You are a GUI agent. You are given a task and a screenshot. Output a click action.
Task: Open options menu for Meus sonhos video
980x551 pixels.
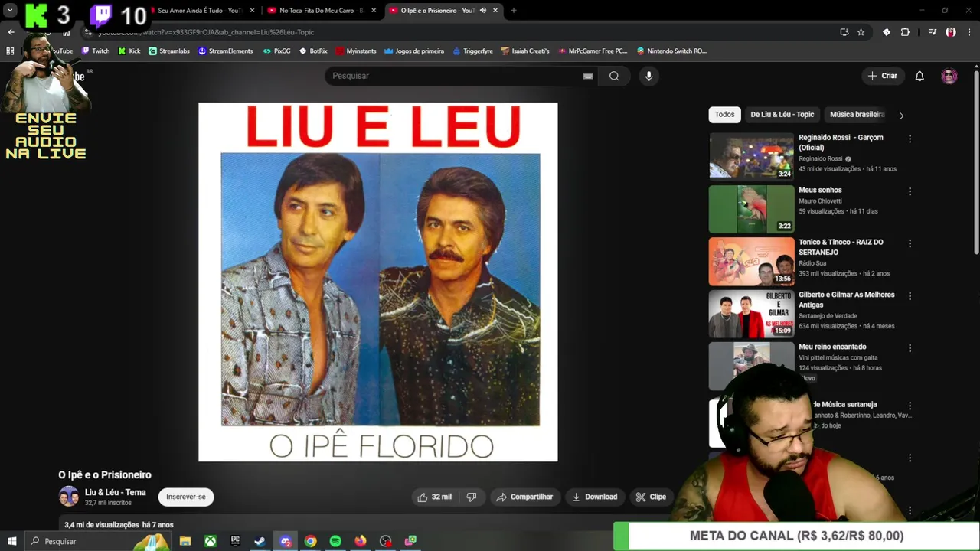click(910, 191)
